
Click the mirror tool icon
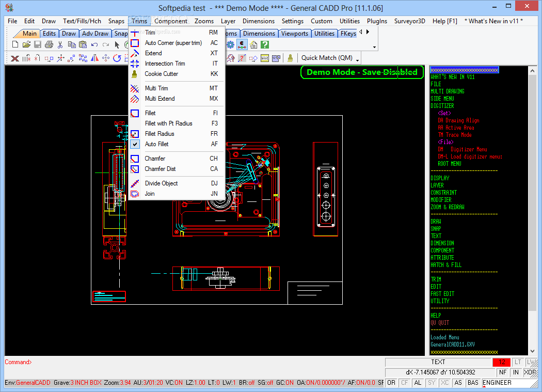coord(94,58)
